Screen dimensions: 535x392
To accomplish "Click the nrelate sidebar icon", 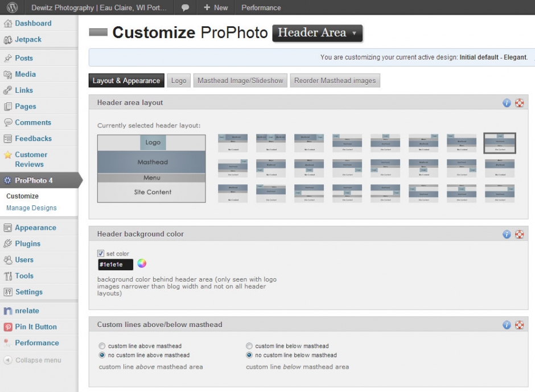I will 8,311.
